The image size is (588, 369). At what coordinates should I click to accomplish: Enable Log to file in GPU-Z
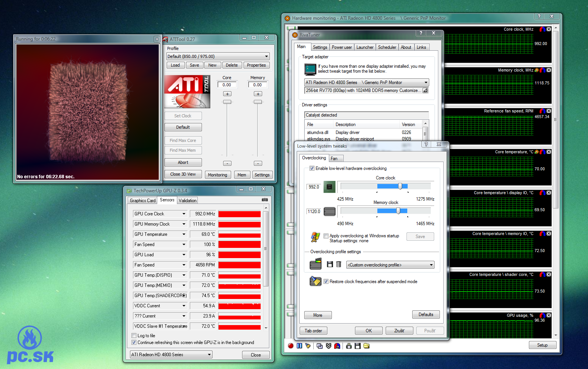click(134, 336)
